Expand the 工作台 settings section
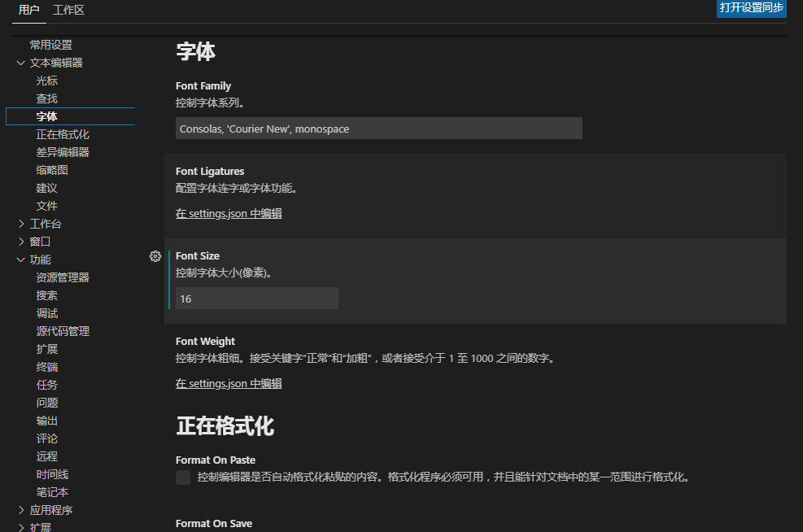The width and height of the screenshot is (803, 532). 21,224
